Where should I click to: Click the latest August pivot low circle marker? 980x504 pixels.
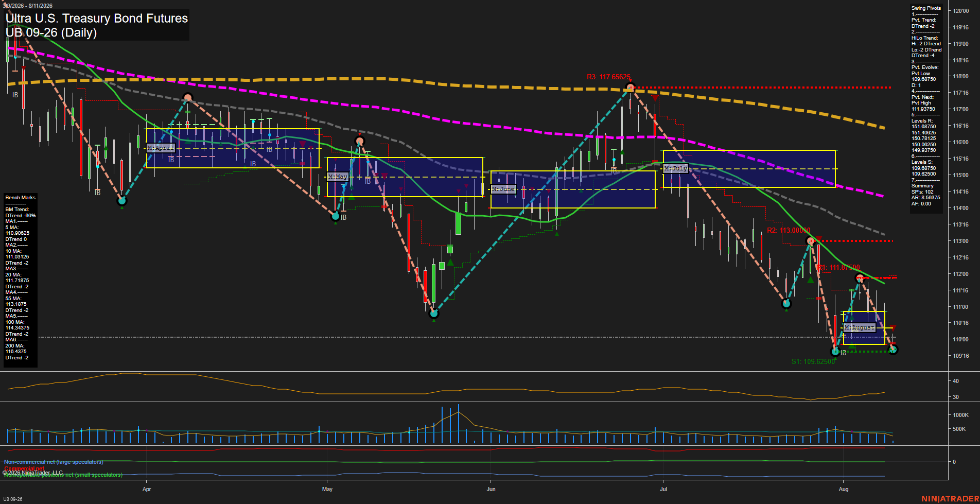click(x=893, y=350)
